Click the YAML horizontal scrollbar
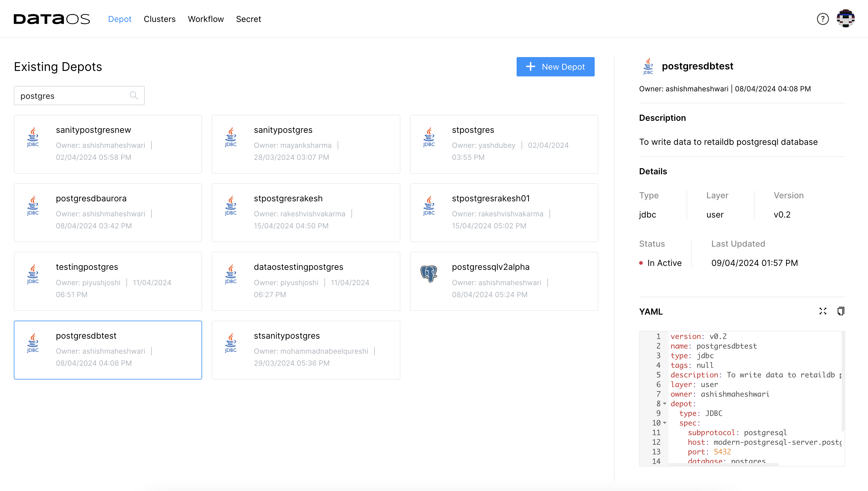The height and width of the screenshot is (491, 868). [x=724, y=465]
